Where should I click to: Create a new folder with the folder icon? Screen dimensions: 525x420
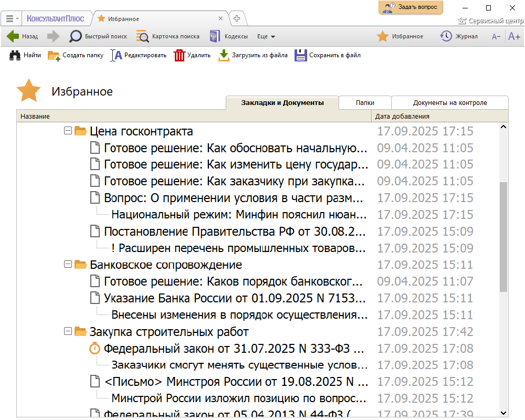click(54, 55)
